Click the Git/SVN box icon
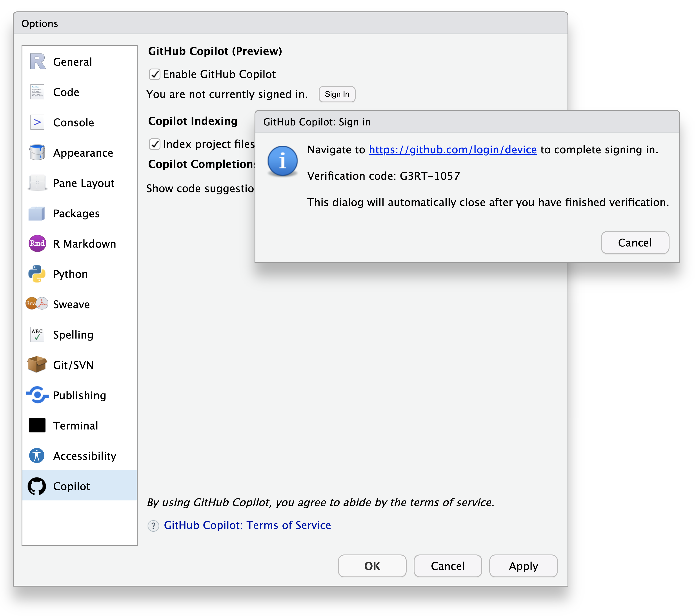Viewport: 695px width, 616px height. click(x=37, y=365)
